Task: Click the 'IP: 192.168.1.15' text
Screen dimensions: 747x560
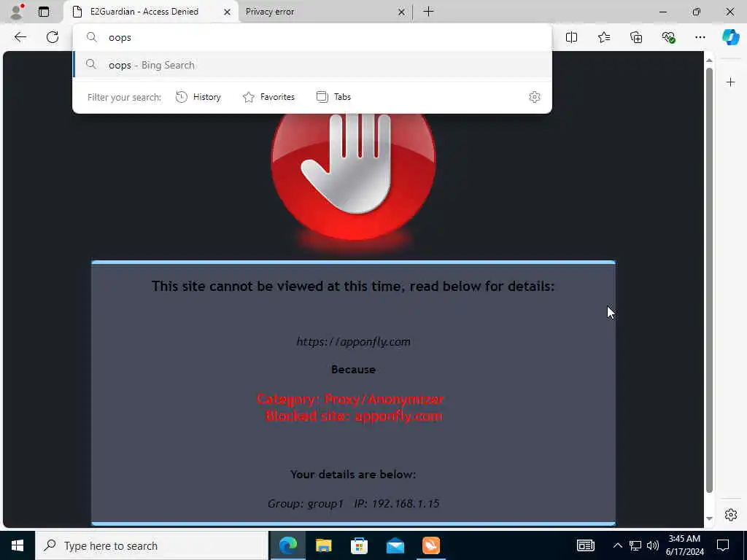Action: click(396, 504)
